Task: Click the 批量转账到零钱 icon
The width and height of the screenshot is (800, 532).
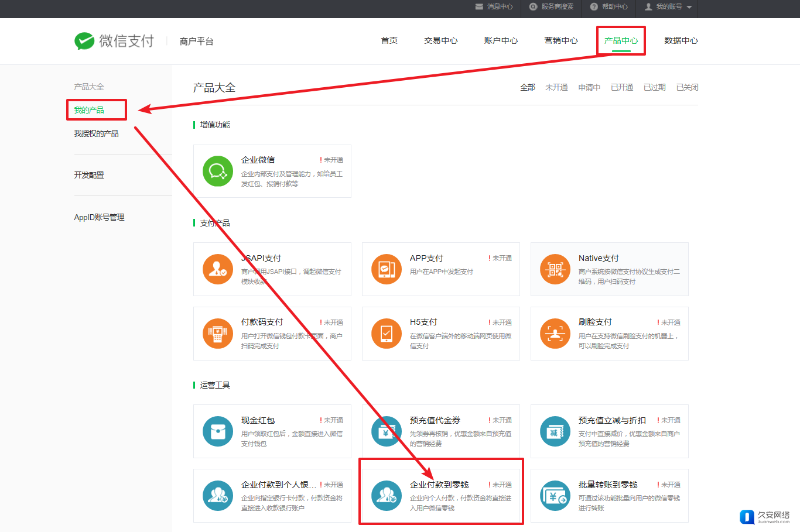Action: click(x=555, y=496)
